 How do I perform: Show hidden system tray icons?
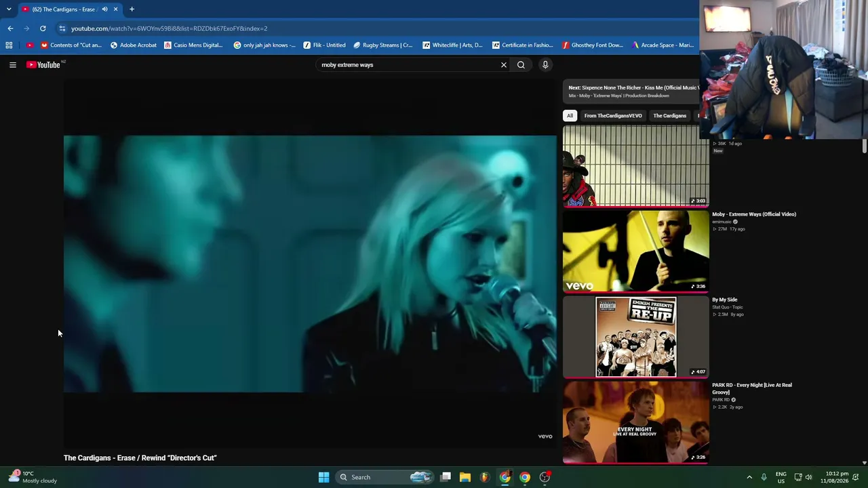click(x=749, y=477)
